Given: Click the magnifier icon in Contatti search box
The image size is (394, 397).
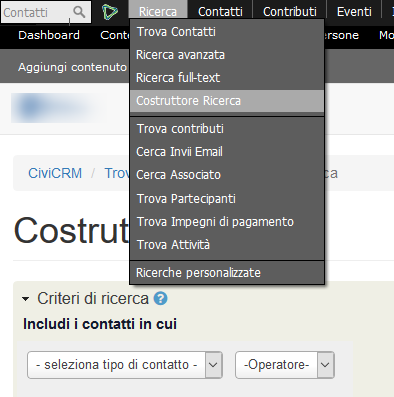Looking at the screenshot, I should click(x=79, y=12).
